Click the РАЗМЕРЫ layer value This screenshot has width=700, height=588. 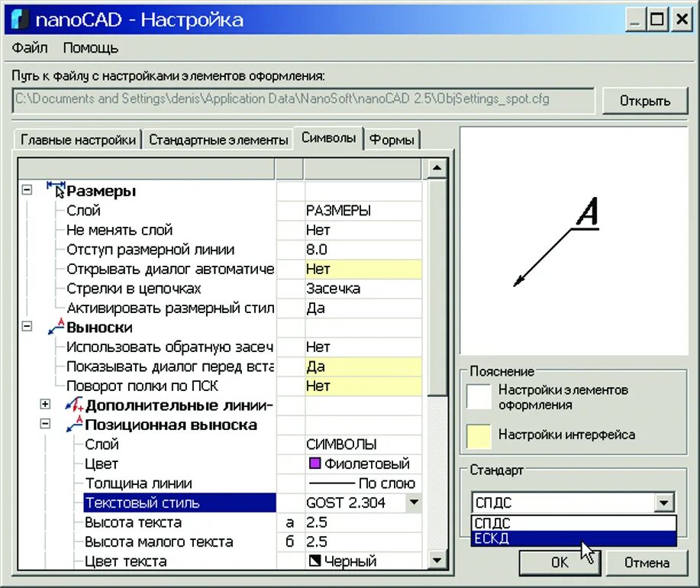point(363,210)
